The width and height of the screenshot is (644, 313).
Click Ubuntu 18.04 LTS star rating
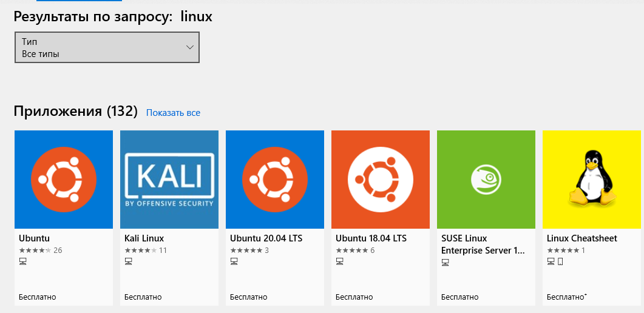(351, 251)
